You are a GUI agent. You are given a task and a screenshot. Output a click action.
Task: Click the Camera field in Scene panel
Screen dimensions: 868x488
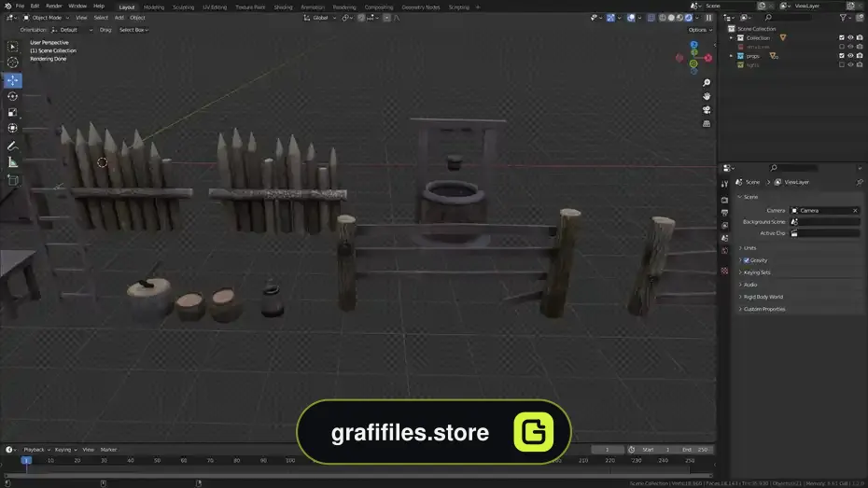click(824, 211)
